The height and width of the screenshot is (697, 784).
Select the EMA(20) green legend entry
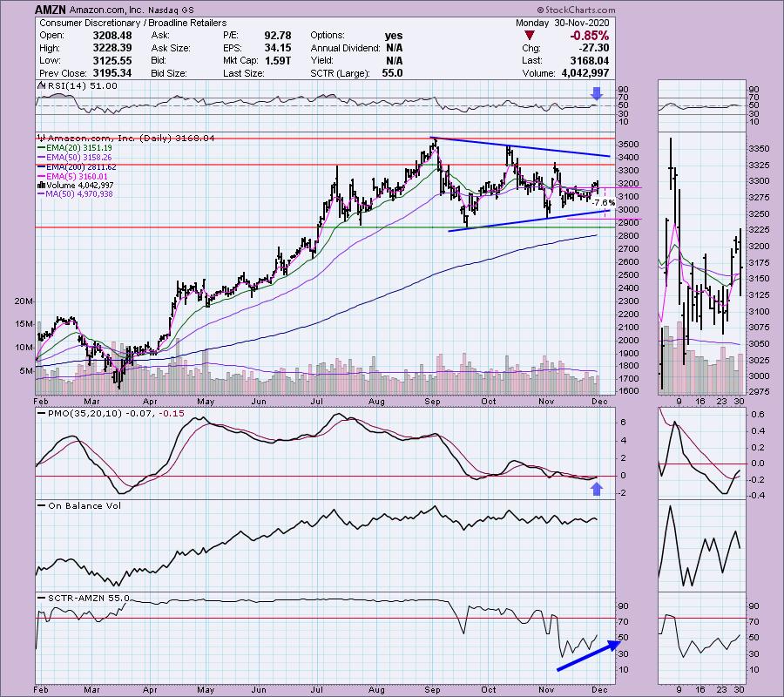click(77, 147)
